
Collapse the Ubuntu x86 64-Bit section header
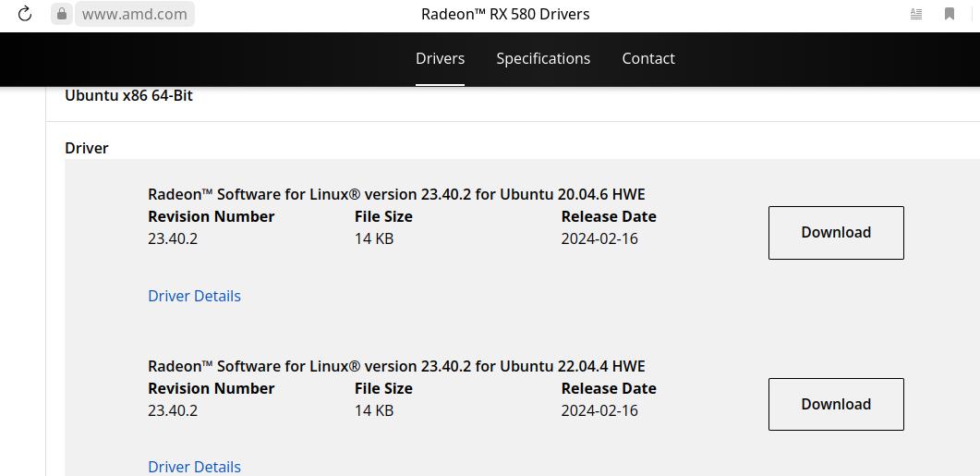[x=128, y=96]
